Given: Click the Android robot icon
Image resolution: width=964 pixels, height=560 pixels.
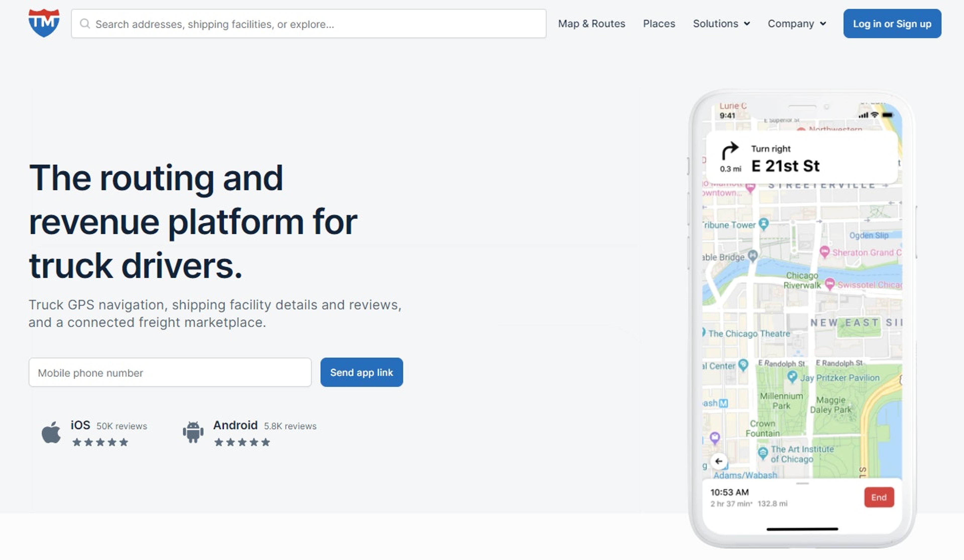Looking at the screenshot, I should [193, 432].
